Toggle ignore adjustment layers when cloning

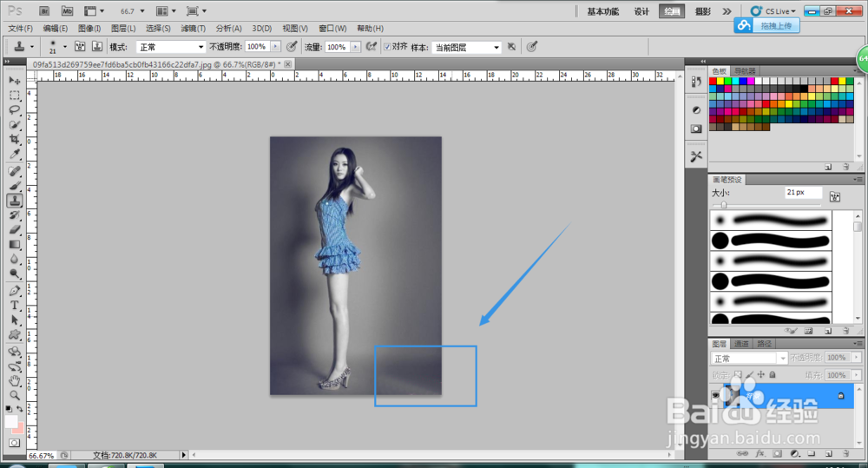tap(511, 47)
